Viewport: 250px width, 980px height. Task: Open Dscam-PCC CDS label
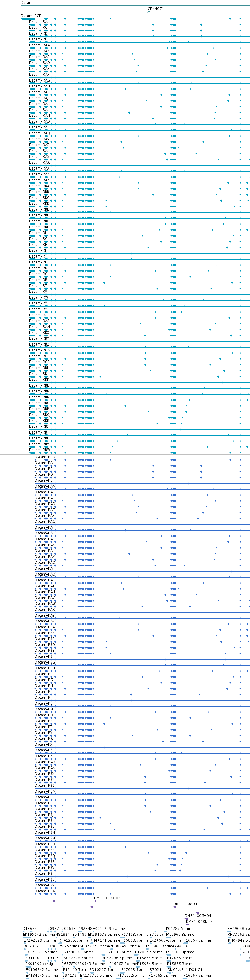45,803
